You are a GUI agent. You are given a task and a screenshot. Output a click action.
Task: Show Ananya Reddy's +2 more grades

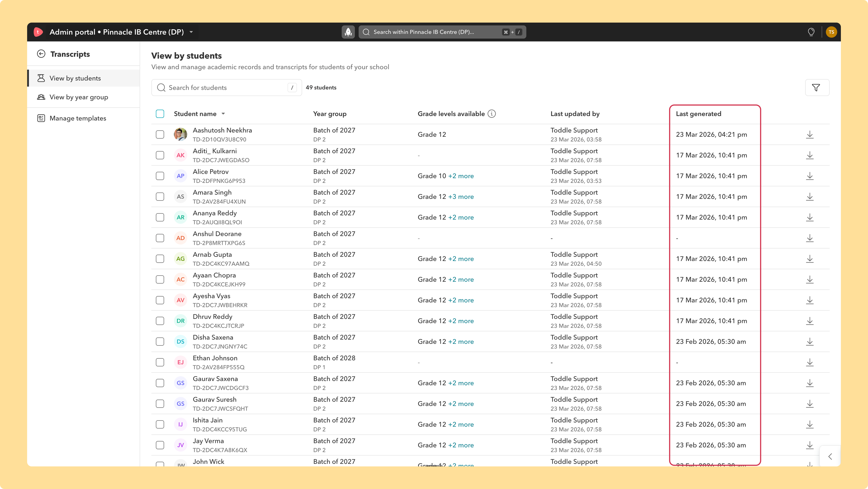[461, 217]
